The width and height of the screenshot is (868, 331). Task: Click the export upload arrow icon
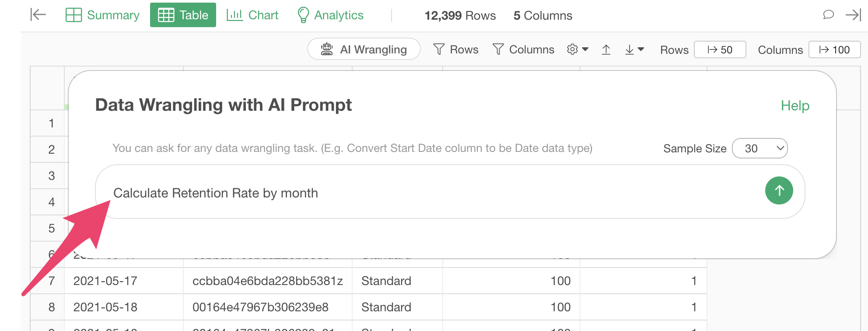click(606, 49)
